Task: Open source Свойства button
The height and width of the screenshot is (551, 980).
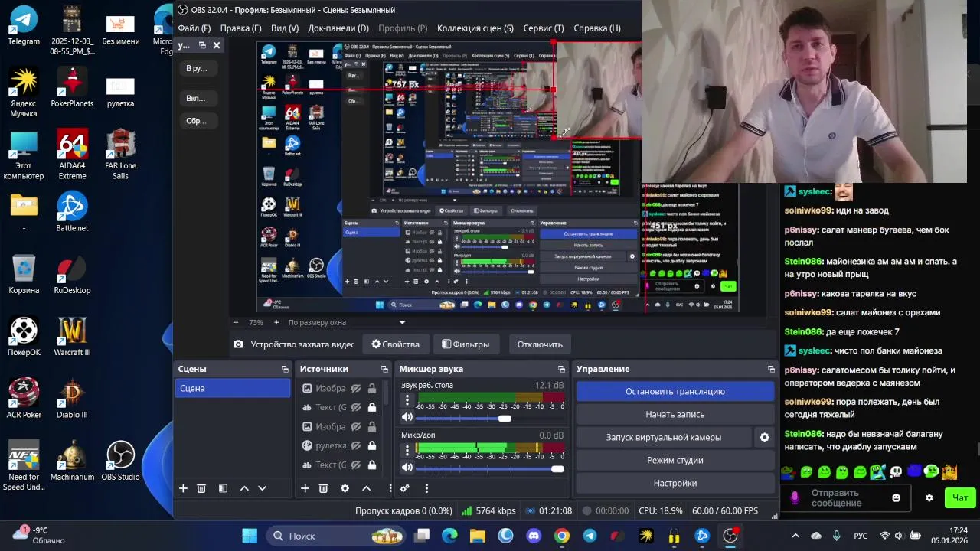Action: coord(396,344)
